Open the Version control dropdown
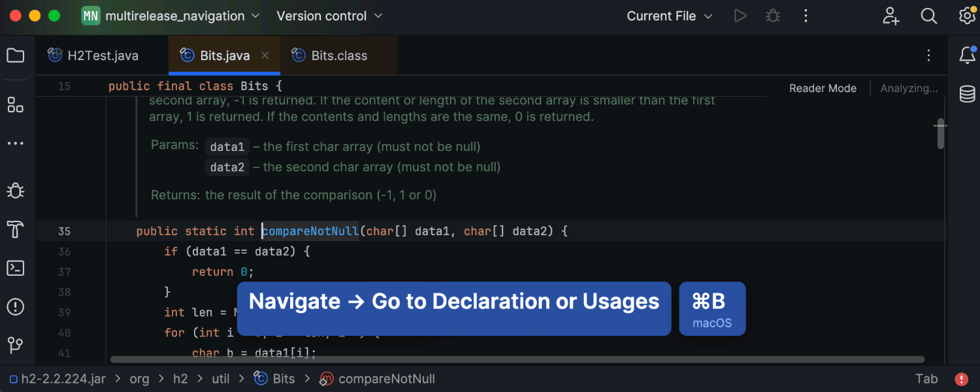 coord(329,16)
